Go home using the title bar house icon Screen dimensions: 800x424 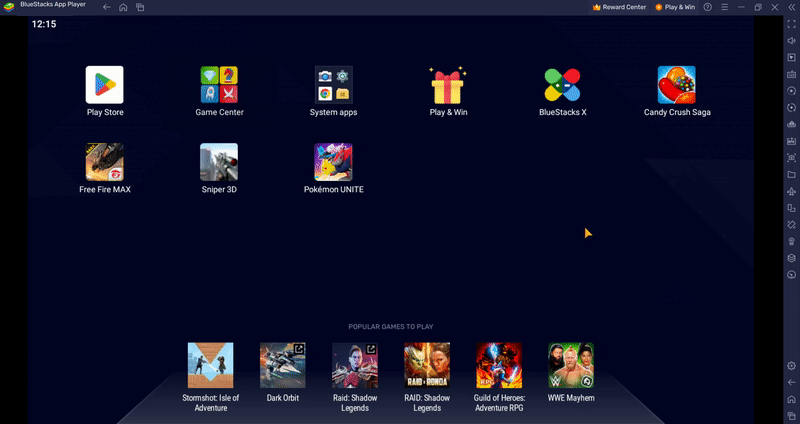coord(123,7)
